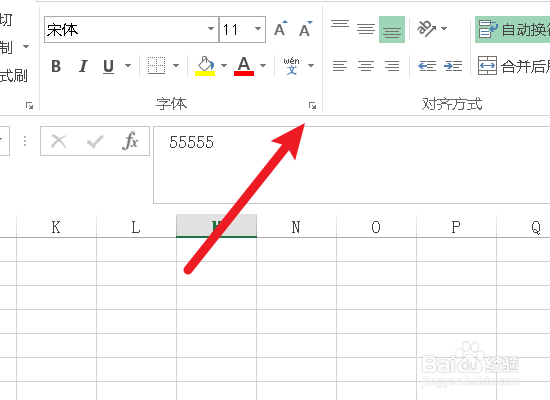Open underline style dropdown arrow
This screenshot has width=550, height=400.
(128, 66)
